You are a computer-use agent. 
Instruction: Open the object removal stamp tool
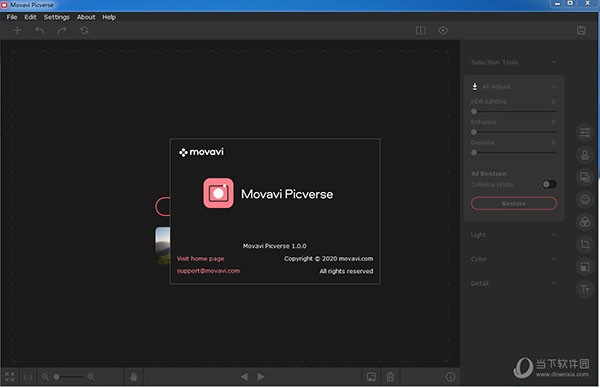pos(585,155)
